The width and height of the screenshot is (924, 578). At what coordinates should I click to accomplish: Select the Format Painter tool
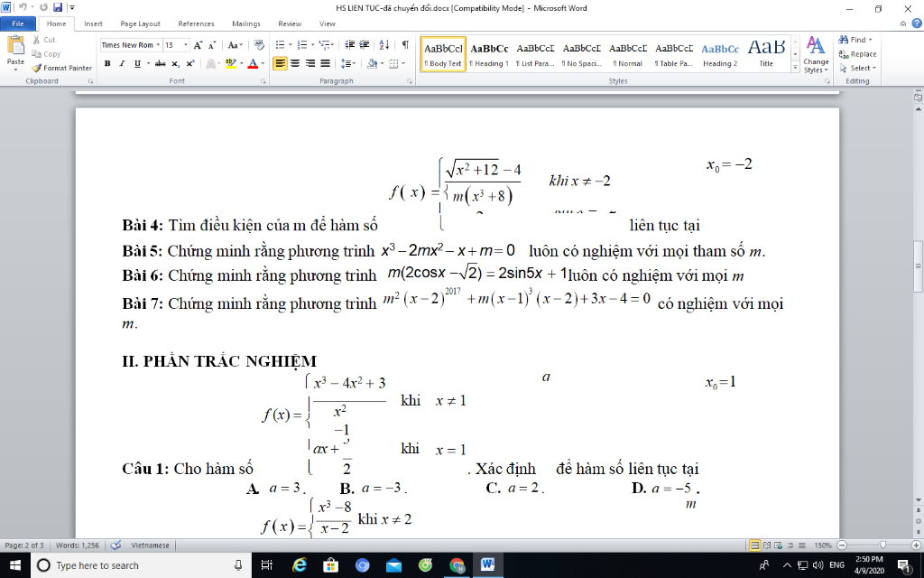point(62,68)
